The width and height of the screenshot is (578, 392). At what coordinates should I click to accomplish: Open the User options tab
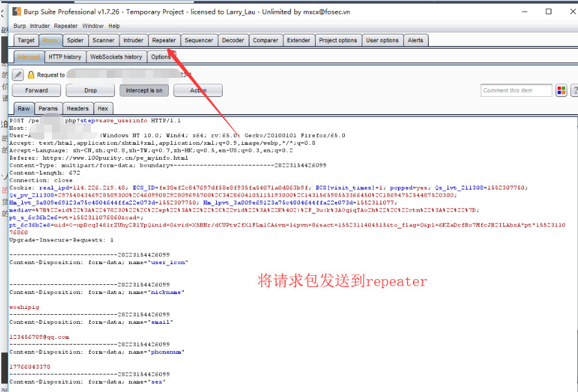pyautogui.click(x=383, y=40)
